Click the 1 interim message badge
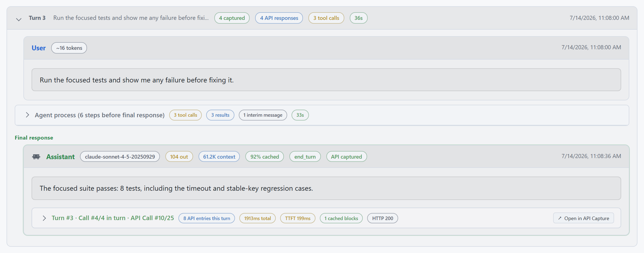 [263, 115]
